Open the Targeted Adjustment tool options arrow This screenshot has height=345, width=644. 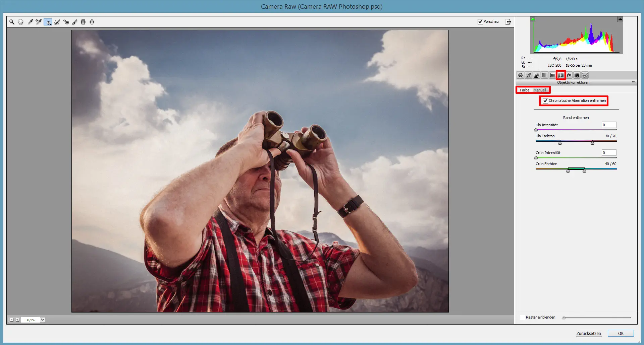(51, 24)
